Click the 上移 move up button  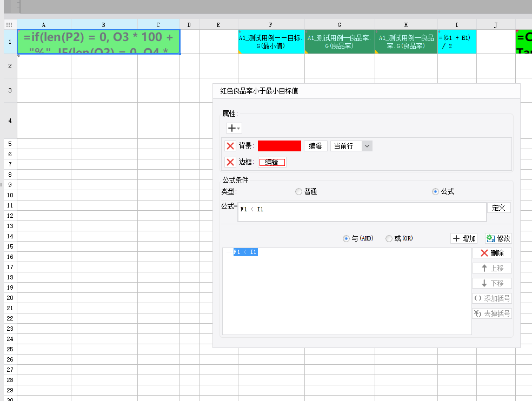492,268
